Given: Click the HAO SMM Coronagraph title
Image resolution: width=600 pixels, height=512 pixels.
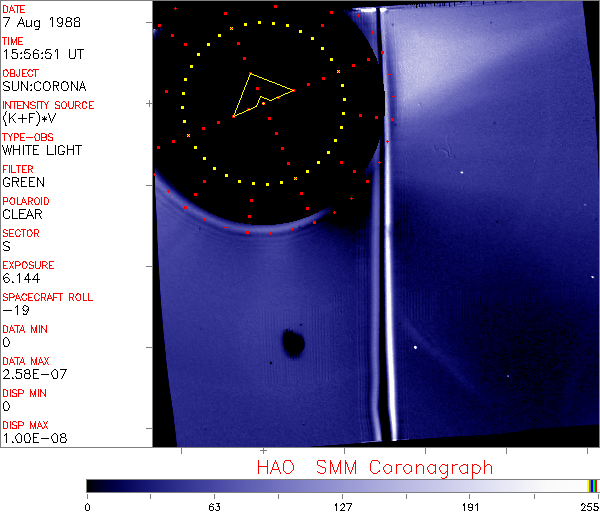Looking at the screenshot, I should 375,467.
